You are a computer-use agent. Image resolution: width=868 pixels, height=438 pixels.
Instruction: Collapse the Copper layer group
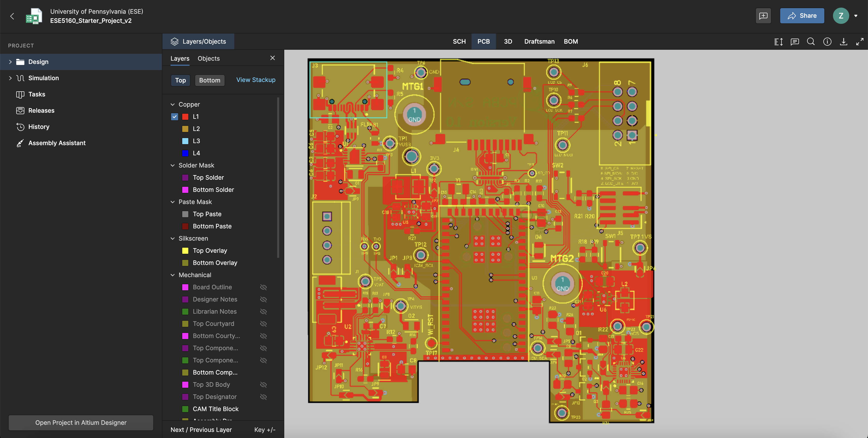[x=173, y=105]
